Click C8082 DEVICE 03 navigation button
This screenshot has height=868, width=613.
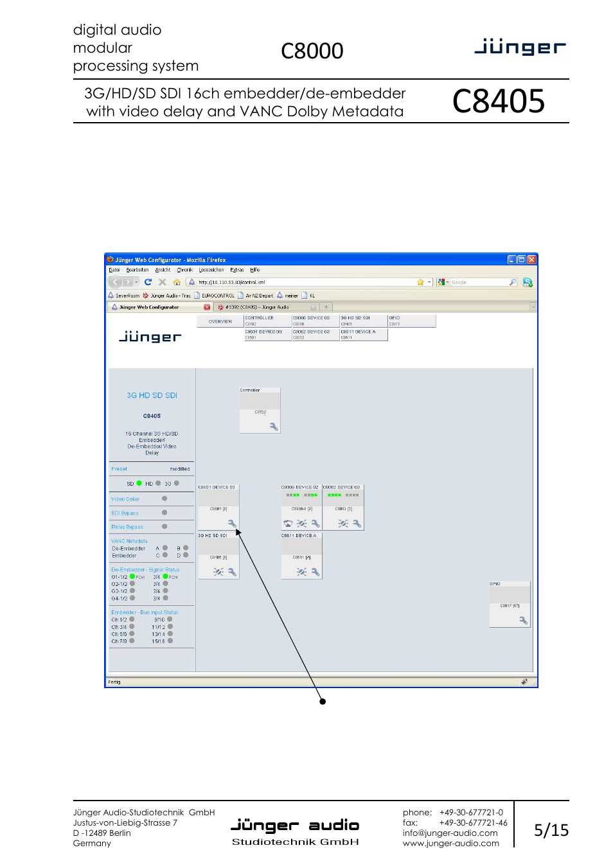point(315,334)
